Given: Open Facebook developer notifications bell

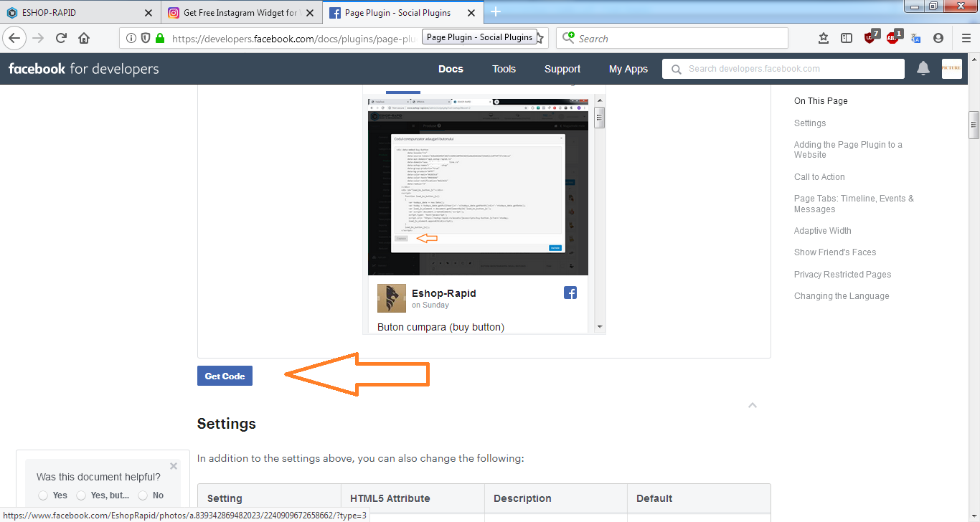Looking at the screenshot, I should coord(923,68).
